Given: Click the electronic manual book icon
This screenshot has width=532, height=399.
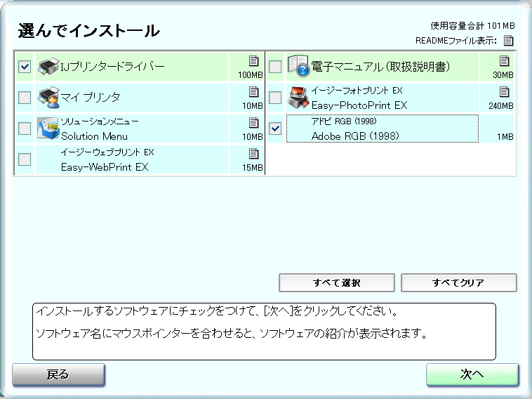Looking at the screenshot, I should coord(298,66).
